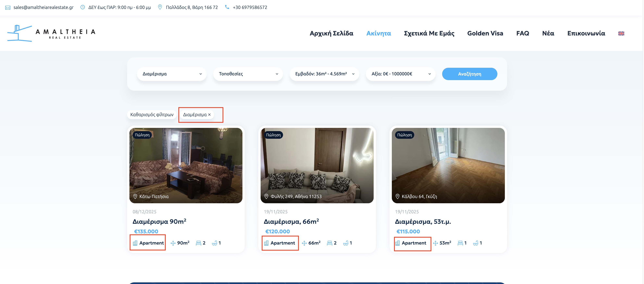Open the Εμβαδόν area range dropdown
644x284 pixels.
(x=324, y=74)
